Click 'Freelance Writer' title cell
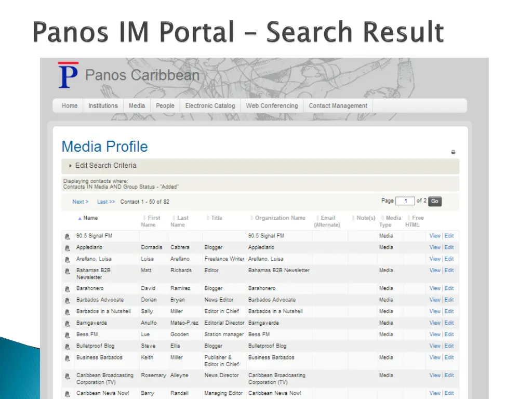532x399 pixels. (224, 259)
